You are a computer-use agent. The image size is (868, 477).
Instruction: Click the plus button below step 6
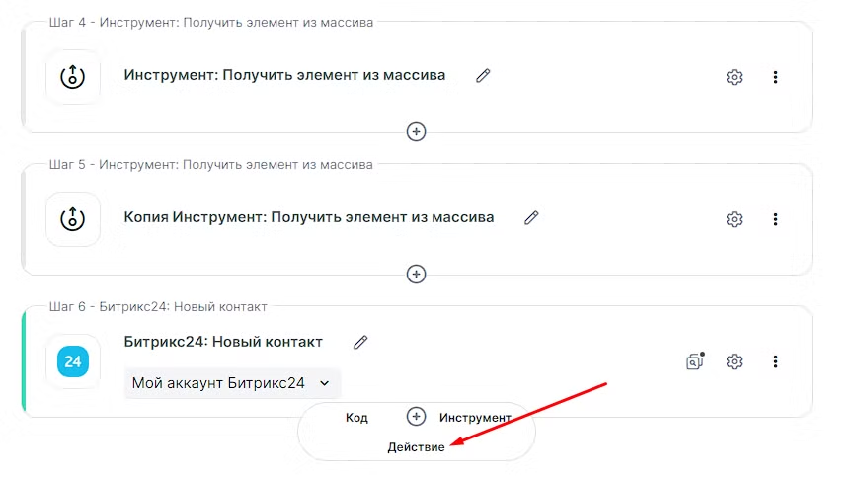[x=417, y=417]
